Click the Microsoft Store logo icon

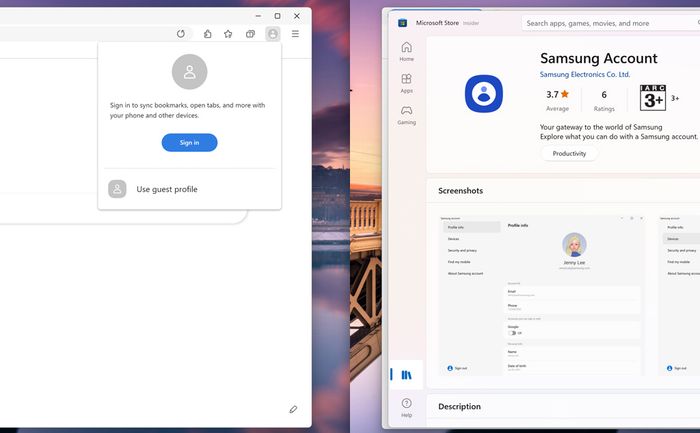[x=402, y=23]
